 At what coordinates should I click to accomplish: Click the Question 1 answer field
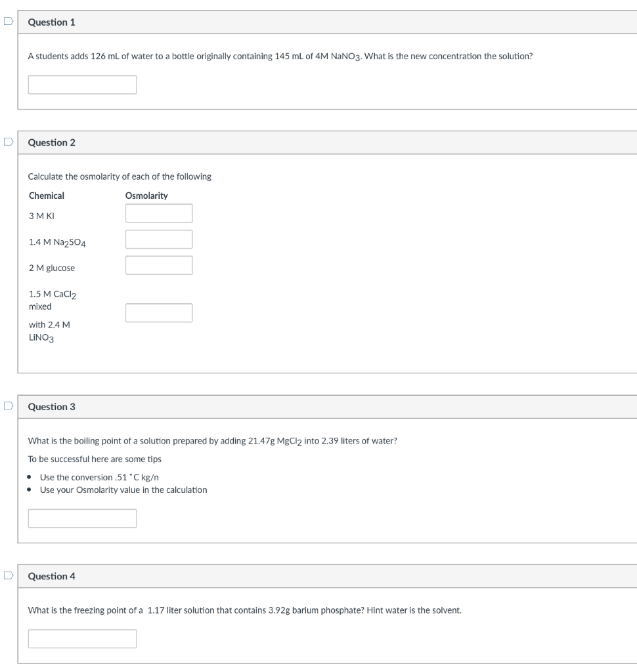(82, 85)
